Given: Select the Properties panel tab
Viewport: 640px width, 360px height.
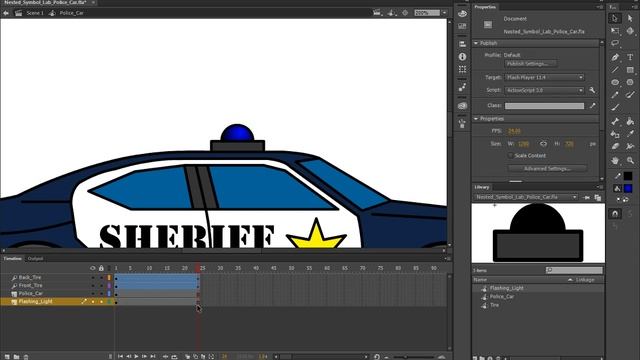Looking at the screenshot, I should (x=485, y=7).
